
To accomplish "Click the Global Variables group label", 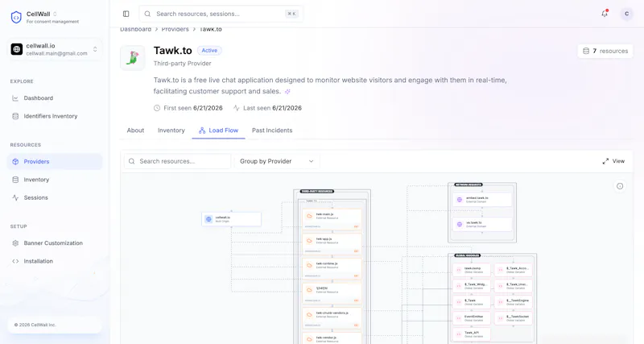I will (468, 255).
